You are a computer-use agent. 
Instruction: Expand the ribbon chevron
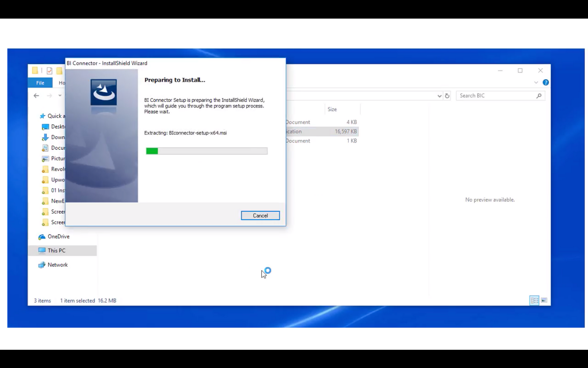(x=536, y=82)
